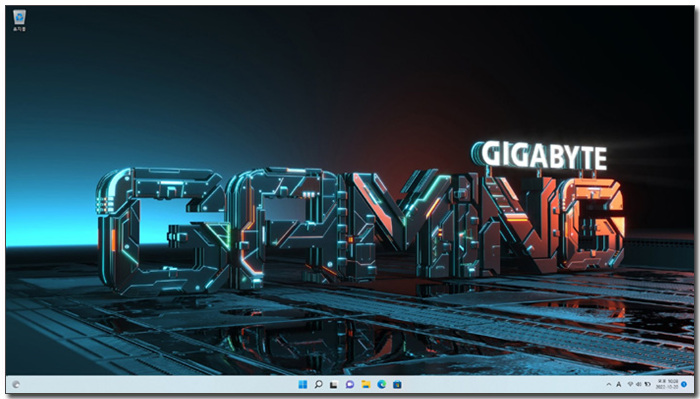This screenshot has height=399, width=700.
Task: Open the blue notification count badge
Action: 684,384
